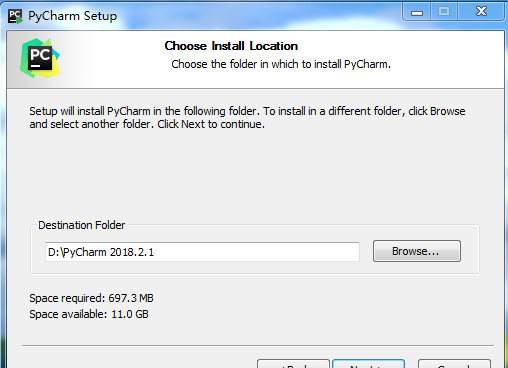Viewport: 508px width, 368px height.
Task: Click the PyCharm Setup window title text
Action: (73, 16)
